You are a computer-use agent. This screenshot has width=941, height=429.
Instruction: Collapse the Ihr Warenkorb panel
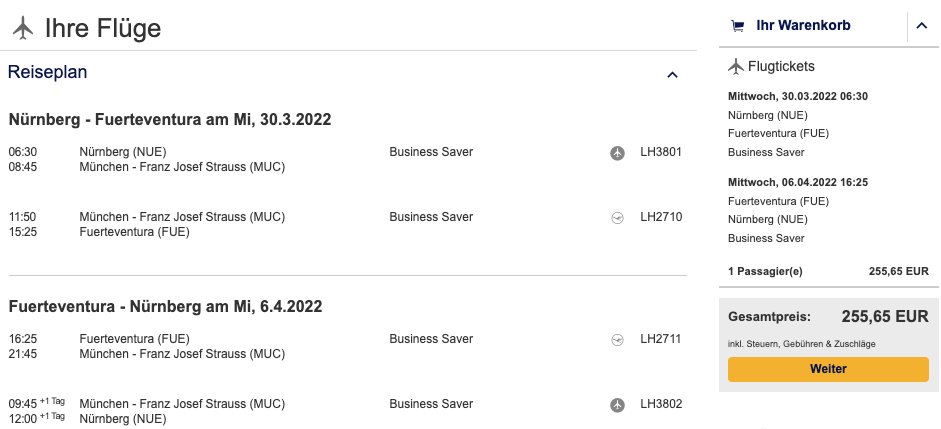[x=922, y=26]
